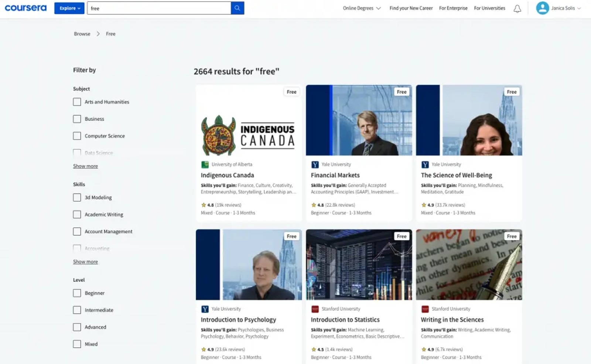
Task: Click the '2664 results for "free"' heading
Action: point(236,71)
